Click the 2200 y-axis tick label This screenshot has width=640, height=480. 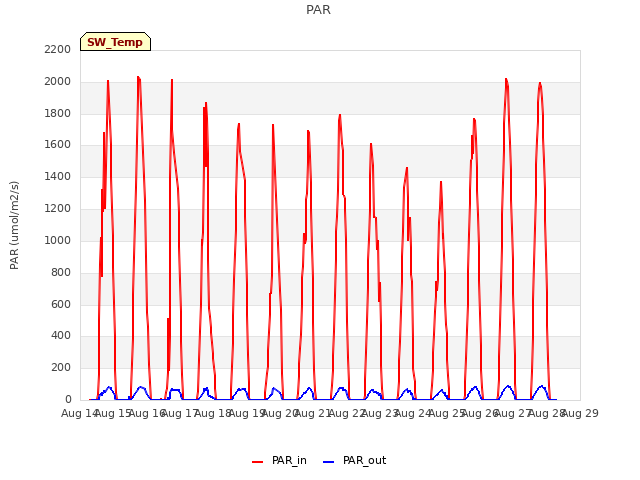click(x=58, y=49)
